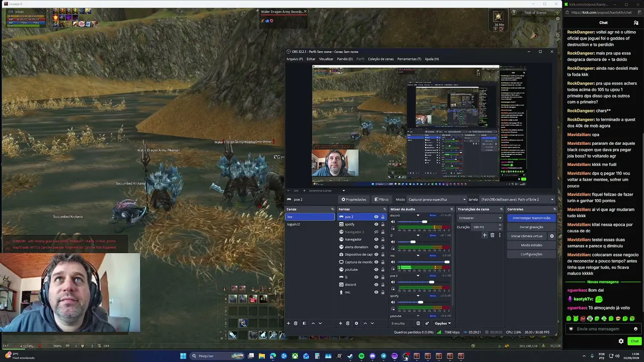Move scene down in Cenas panel
Screen dimensions: 644x362
(x=320, y=323)
